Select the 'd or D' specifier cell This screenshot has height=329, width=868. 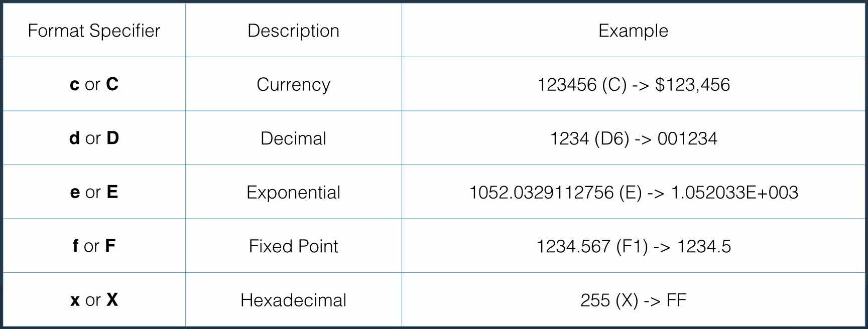[94, 138]
